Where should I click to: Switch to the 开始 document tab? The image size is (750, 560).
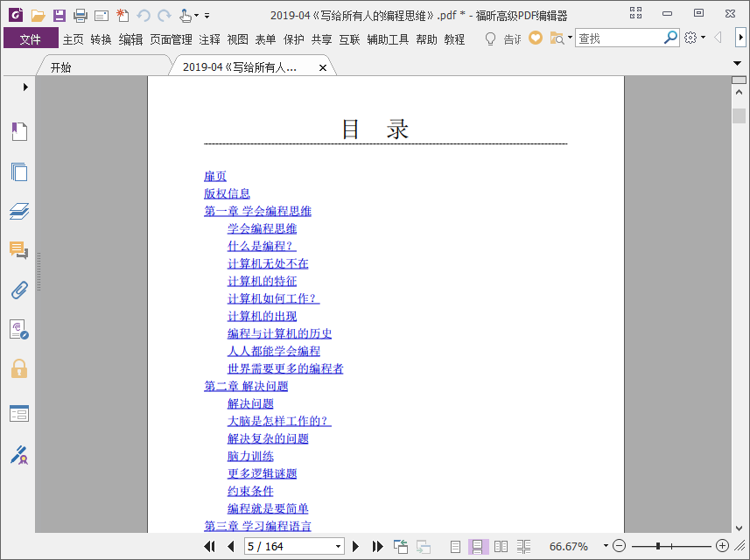click(60, 67)
